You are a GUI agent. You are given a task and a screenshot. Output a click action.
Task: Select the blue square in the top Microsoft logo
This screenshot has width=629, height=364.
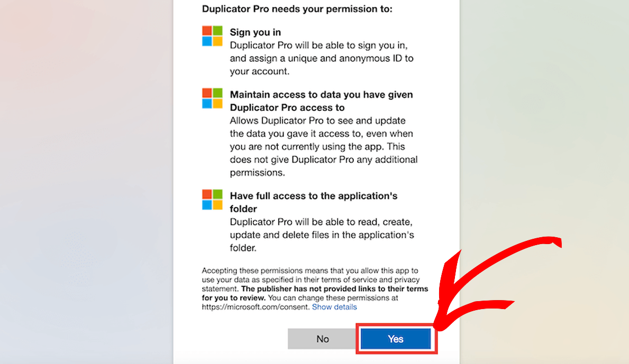(208, 40)
